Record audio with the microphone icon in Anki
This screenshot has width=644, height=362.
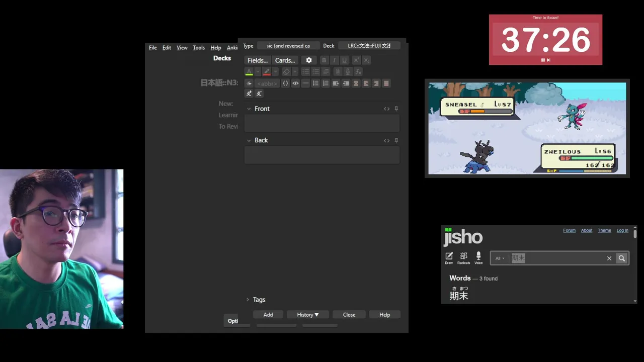click(x=348, y=72)
